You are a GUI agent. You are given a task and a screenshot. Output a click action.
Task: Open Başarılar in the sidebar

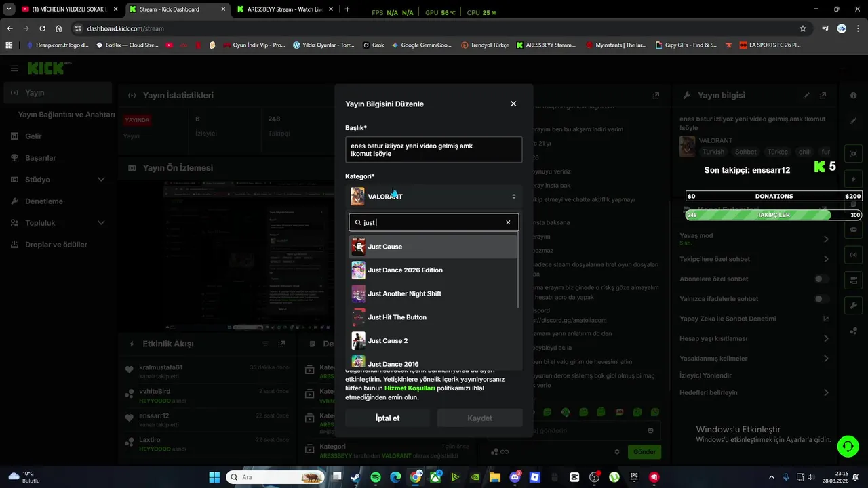tap(58, 158)
